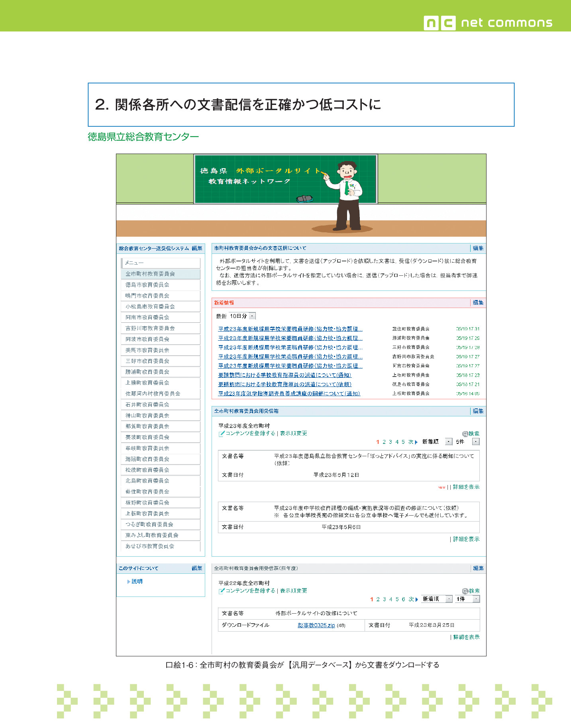Click コンテンツを登録する under 平成23年度全市町村
The image size is (571, 728).
(x=250, y=434)
